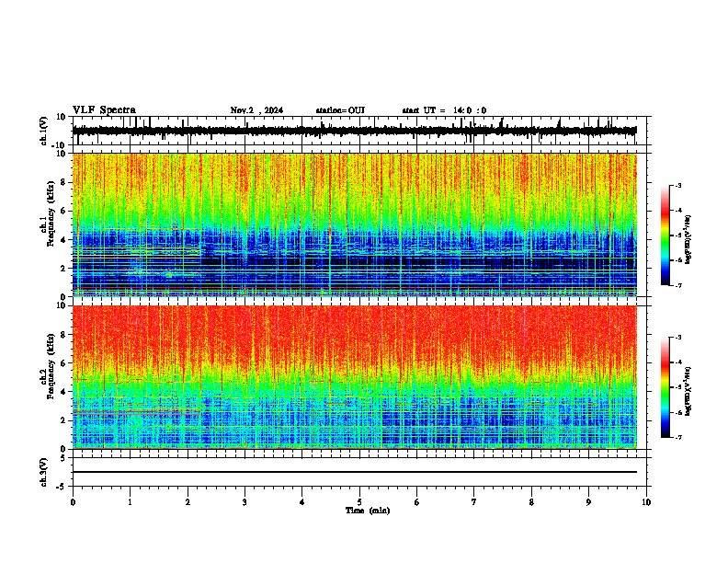Click the ch.1 waveform trace panel

pos(359,131)
